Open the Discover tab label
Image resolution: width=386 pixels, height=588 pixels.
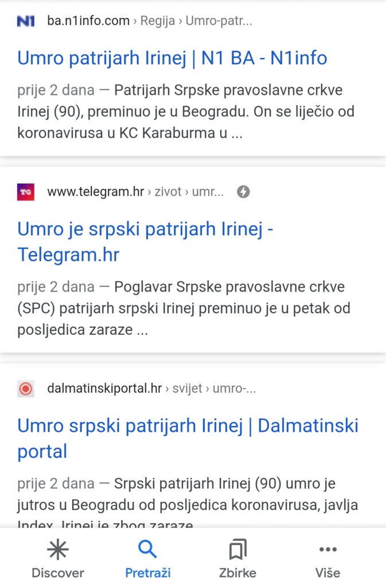point(57,572)
